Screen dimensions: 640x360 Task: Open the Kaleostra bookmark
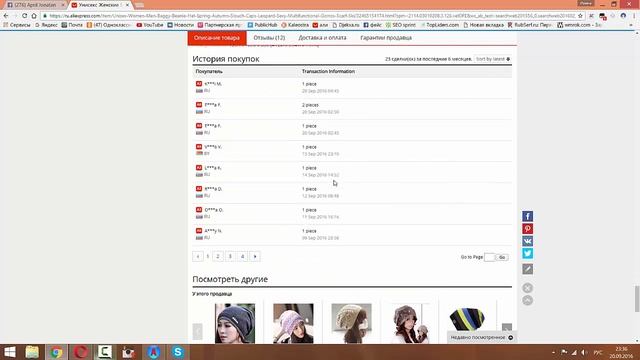point(295,25)
